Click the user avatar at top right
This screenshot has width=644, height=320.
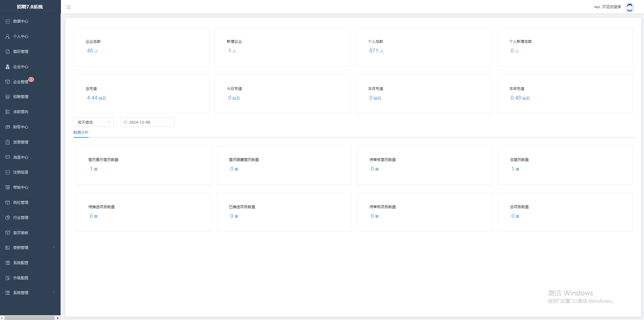point(630,7)
